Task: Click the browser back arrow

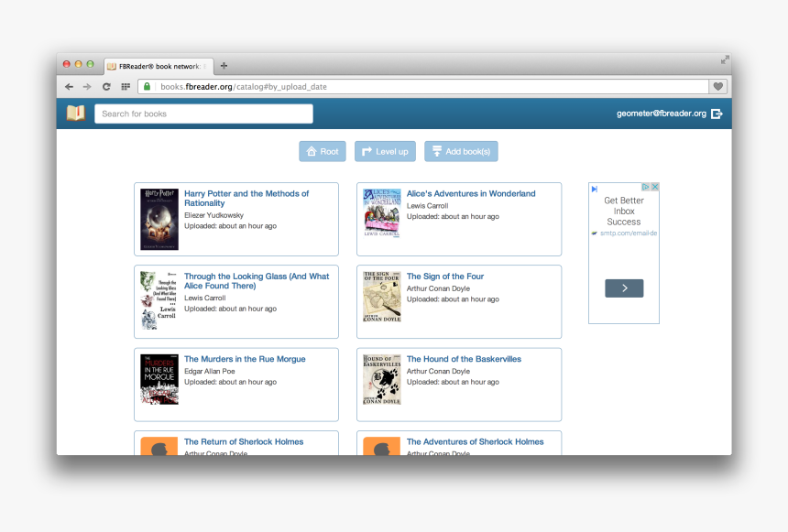Action: 70,87
